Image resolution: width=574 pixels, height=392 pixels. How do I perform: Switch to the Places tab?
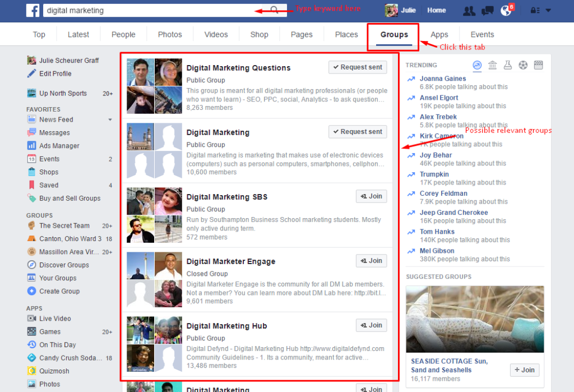pos(346,34)
